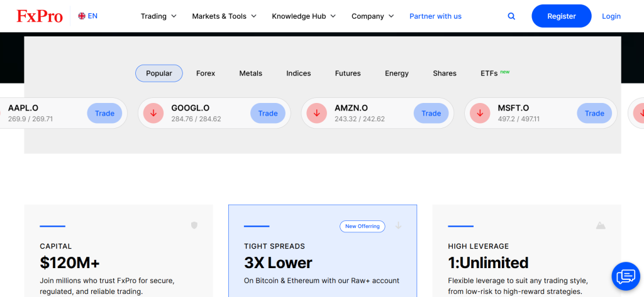Click the 3X Lower heading
The image size is (644, 297).
[x=278, y=262]
